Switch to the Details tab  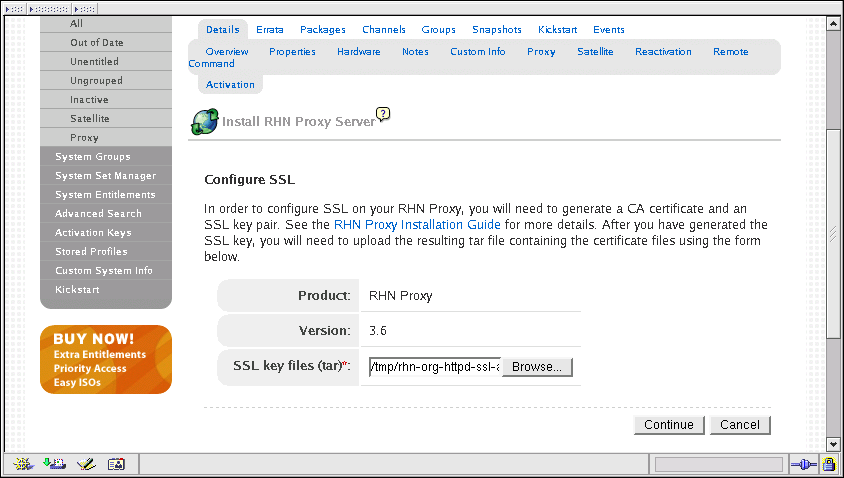(222, 30)
